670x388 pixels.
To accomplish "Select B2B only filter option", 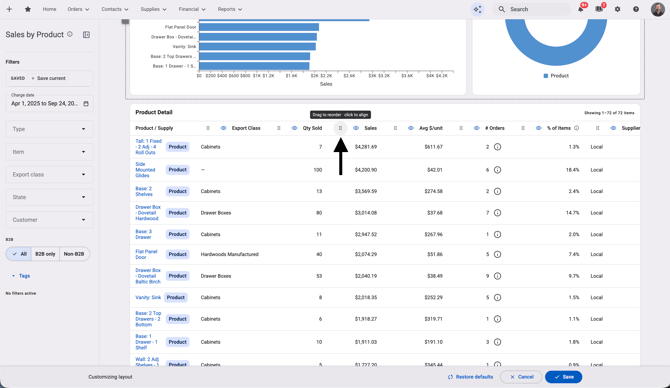I will tap(45, 254).
